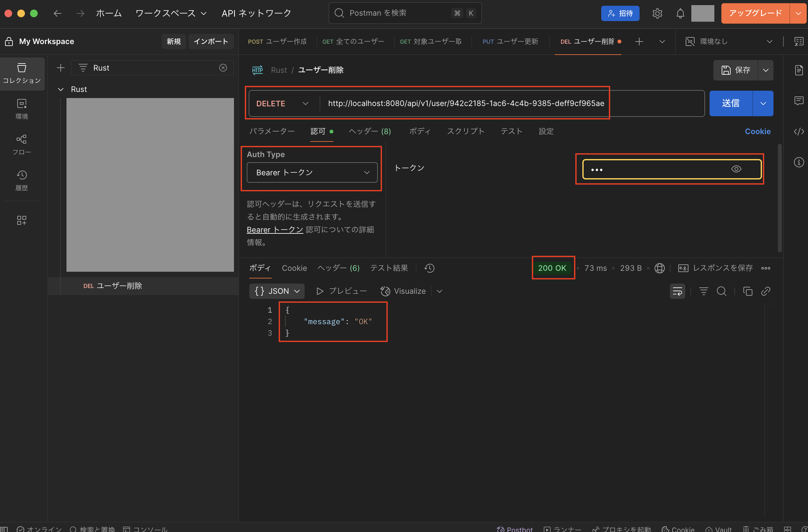The image size is (808, 532).
Task: Open the environment quick look icon
Action: [799, 42]
